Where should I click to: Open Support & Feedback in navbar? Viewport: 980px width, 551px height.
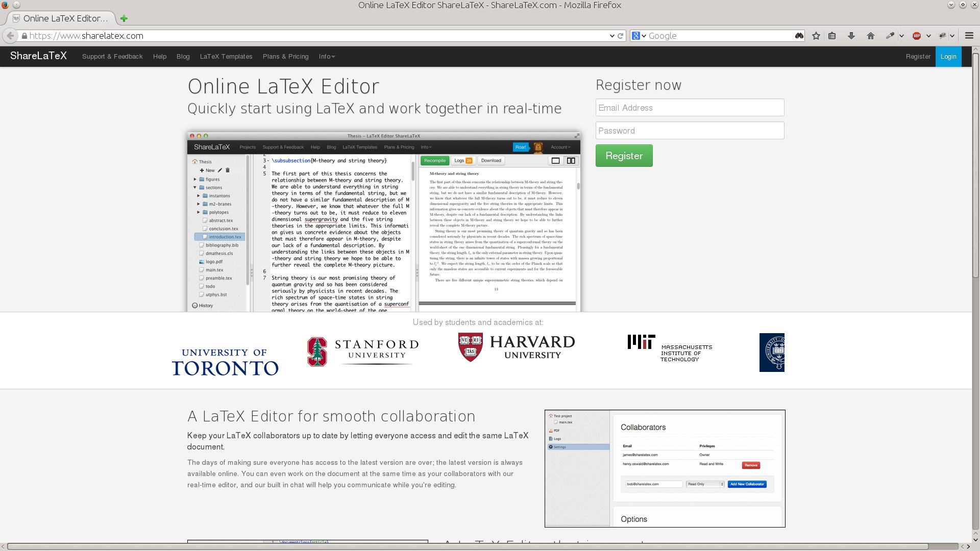pos(112,57)
